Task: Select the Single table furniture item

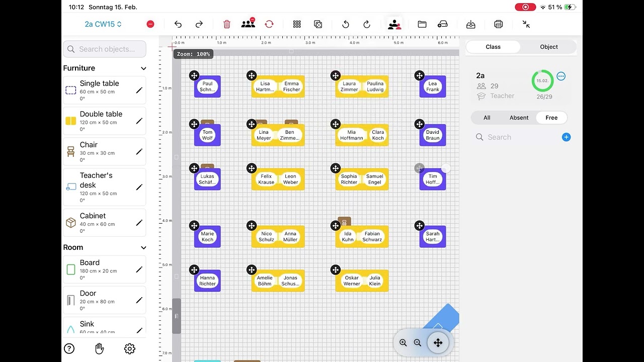Action: pos(104,90)
